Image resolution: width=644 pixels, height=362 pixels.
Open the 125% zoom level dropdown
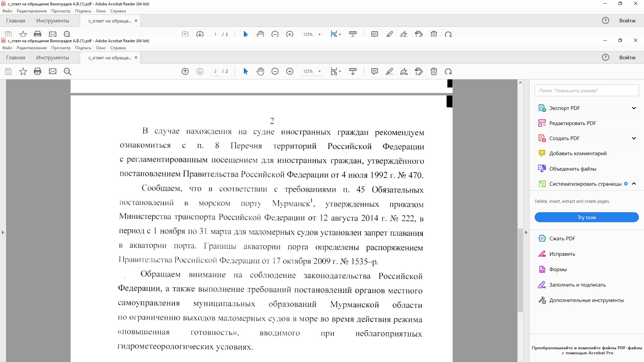[x=319, y=71]
